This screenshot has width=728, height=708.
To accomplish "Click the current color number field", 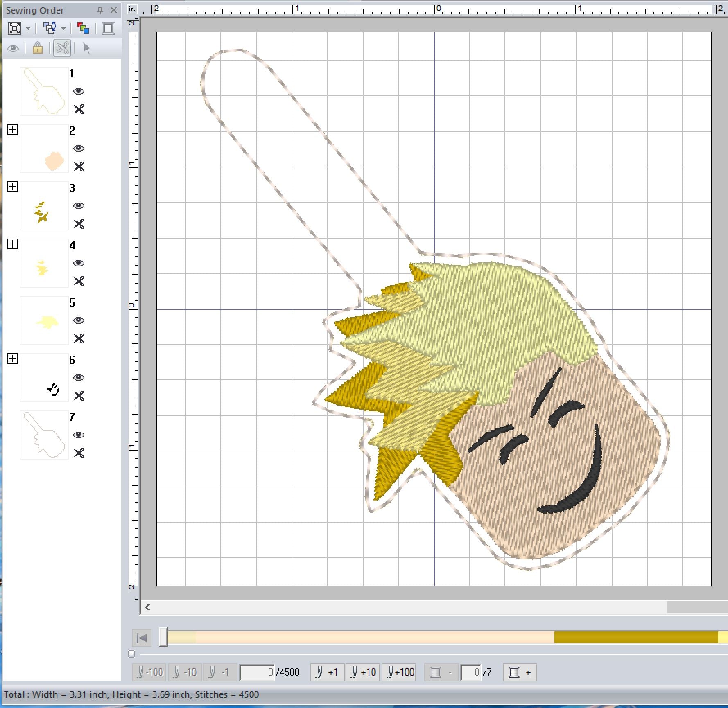I will [x=470, y=672].
